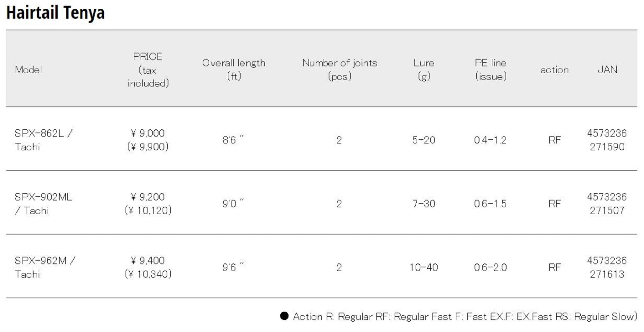Click the PRICE (tax included) column header
The height and width of the screenshot is (332, 644).
pyautogui.click(x=148, y=70)
